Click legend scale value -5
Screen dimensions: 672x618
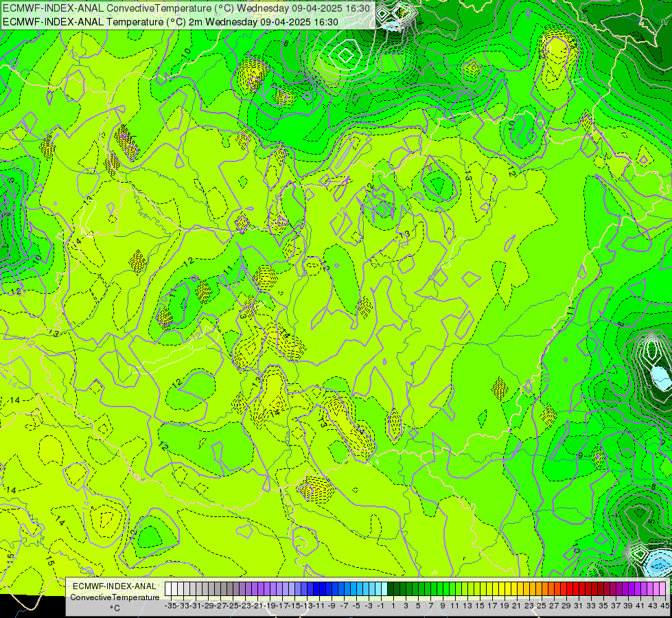356,606
